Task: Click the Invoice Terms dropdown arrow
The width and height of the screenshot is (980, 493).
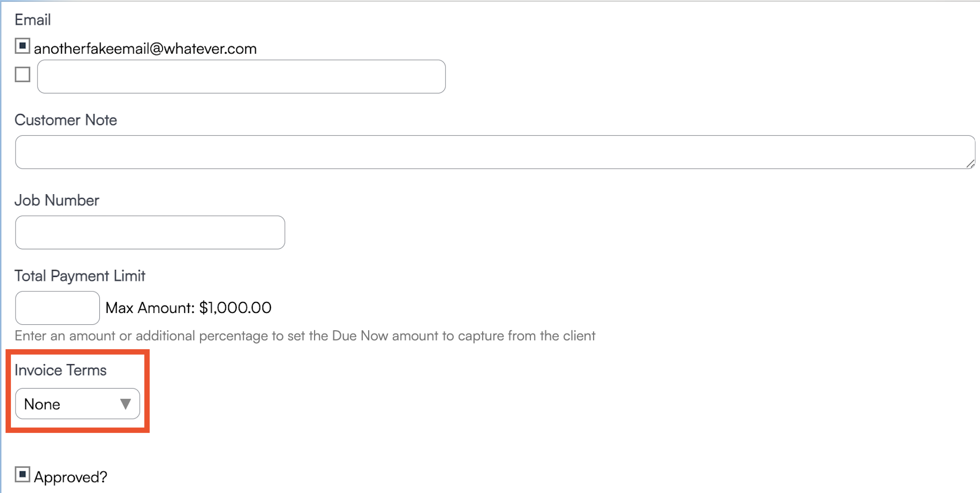Action: (125, 404)
